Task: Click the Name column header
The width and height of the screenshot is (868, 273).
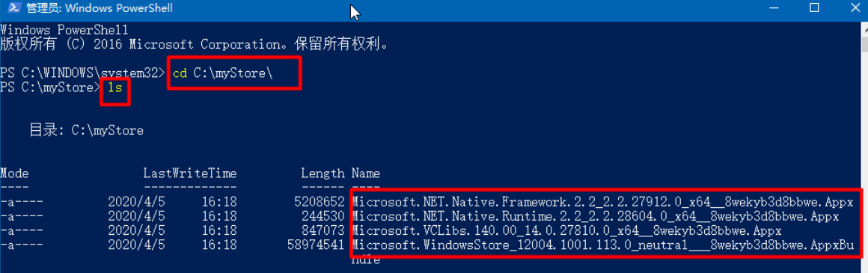Action: 365,174
